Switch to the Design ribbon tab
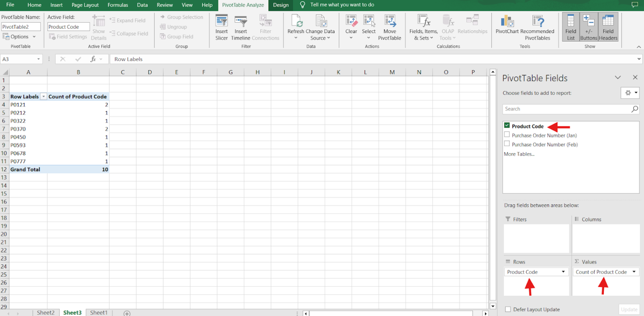The image size is (644, 316). point(280,5)
